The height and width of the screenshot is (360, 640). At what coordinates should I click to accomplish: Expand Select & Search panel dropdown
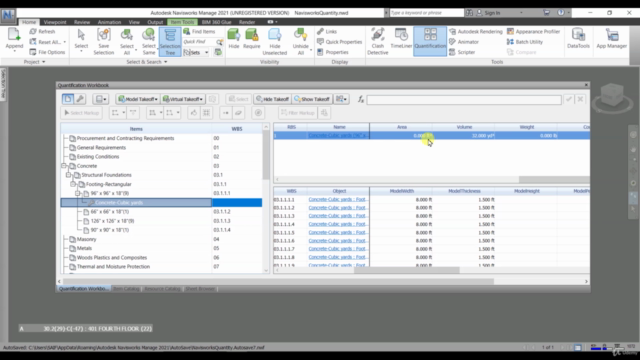coord(147,62)
